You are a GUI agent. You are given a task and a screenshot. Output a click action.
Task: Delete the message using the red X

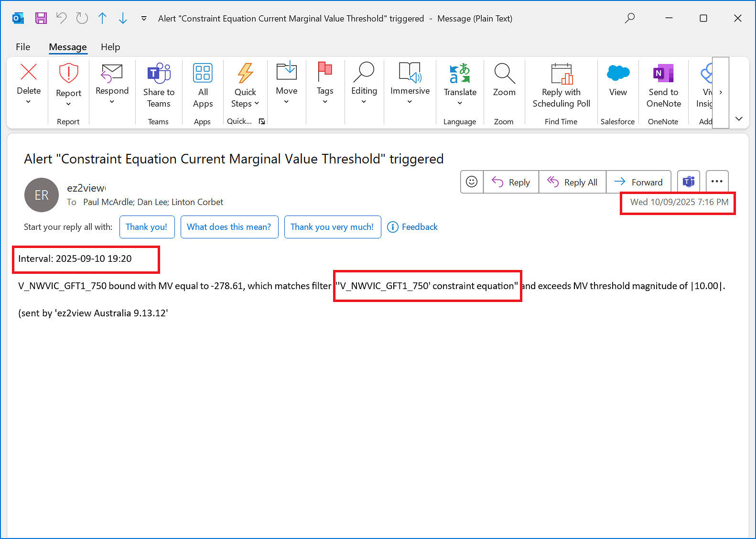click(x=29, y=72)
